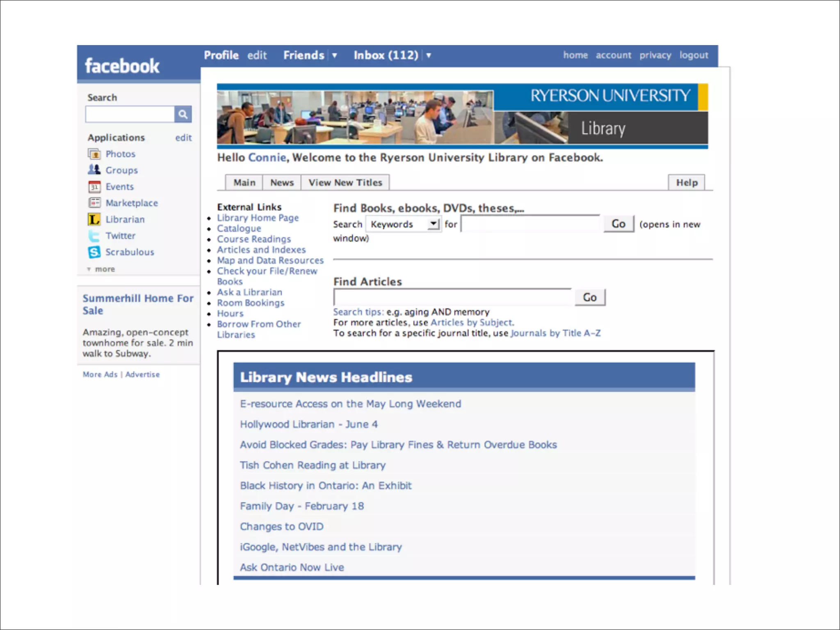Viewport: 840px width, 630px height.
Task: Open Map and Data Resources link
Action: tap(270, 260)
